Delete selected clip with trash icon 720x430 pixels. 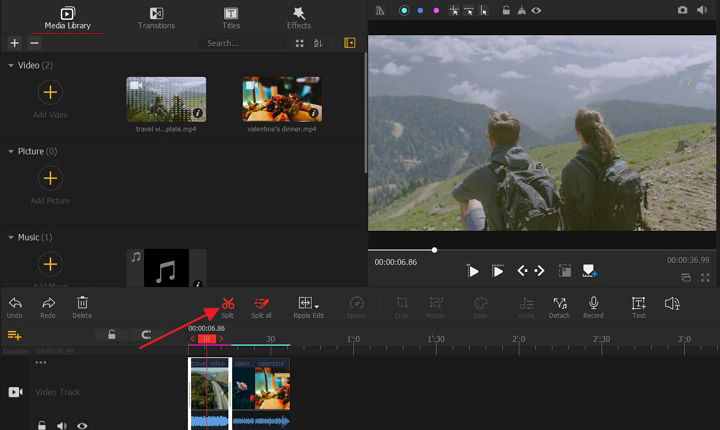click(x=82, y=303)
